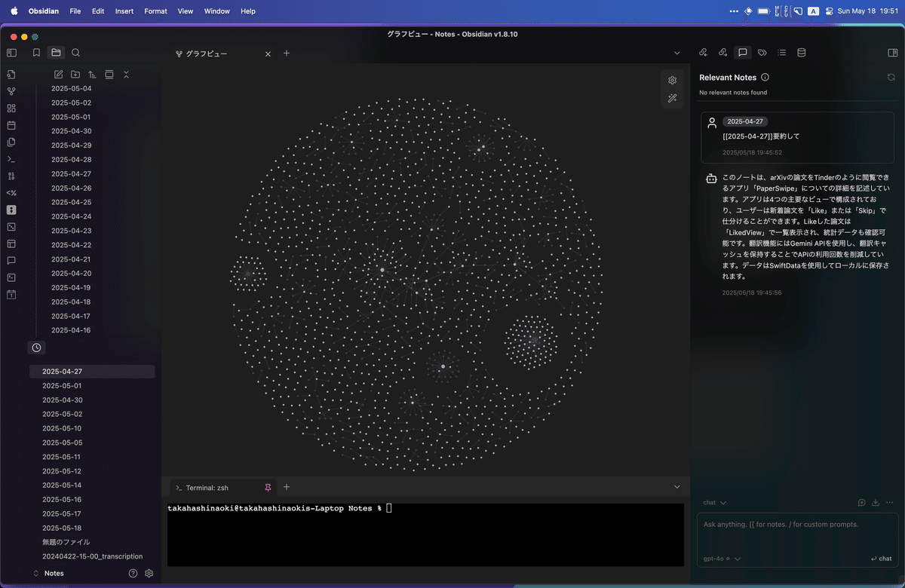
Task: Expand the Terminal panel chevron
Action: (x=676, y=486)
